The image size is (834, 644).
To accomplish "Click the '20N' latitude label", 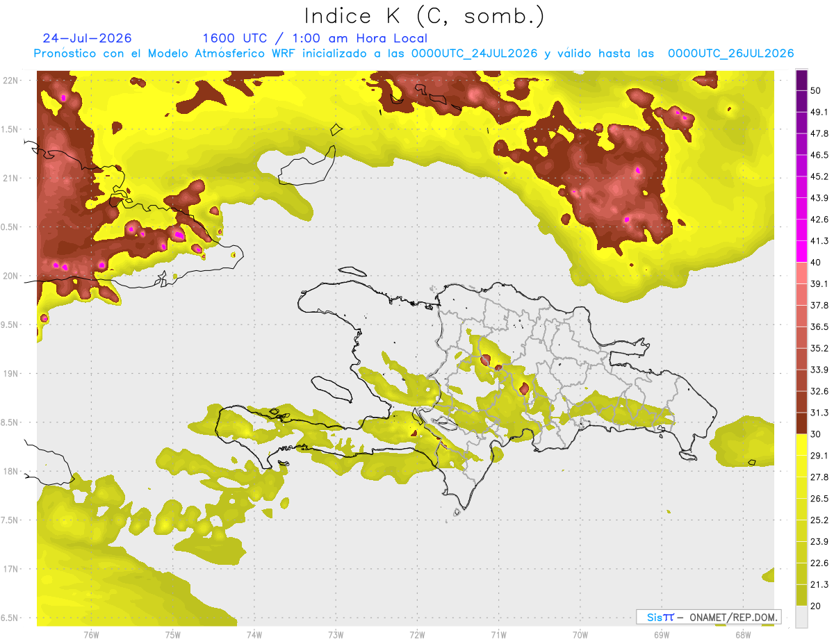I will pos(10,276).
